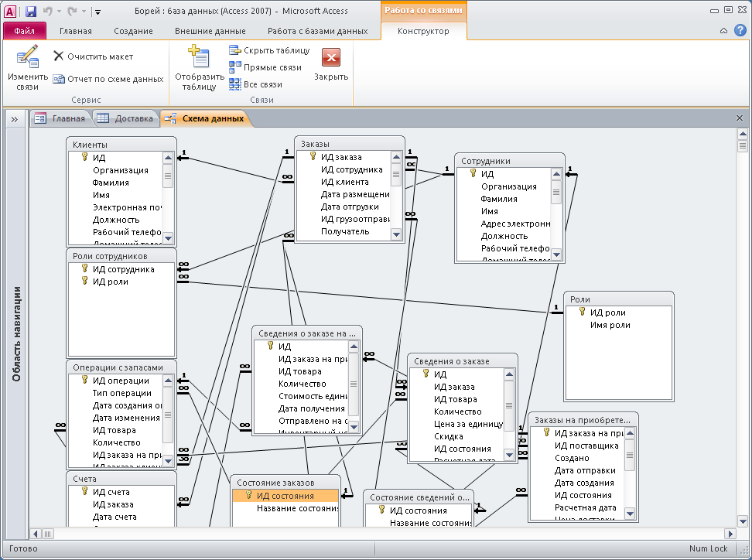Open the Help question mark icon
Image resolution: width=752 pixels, height=560 pixels.
coord(740,31)
